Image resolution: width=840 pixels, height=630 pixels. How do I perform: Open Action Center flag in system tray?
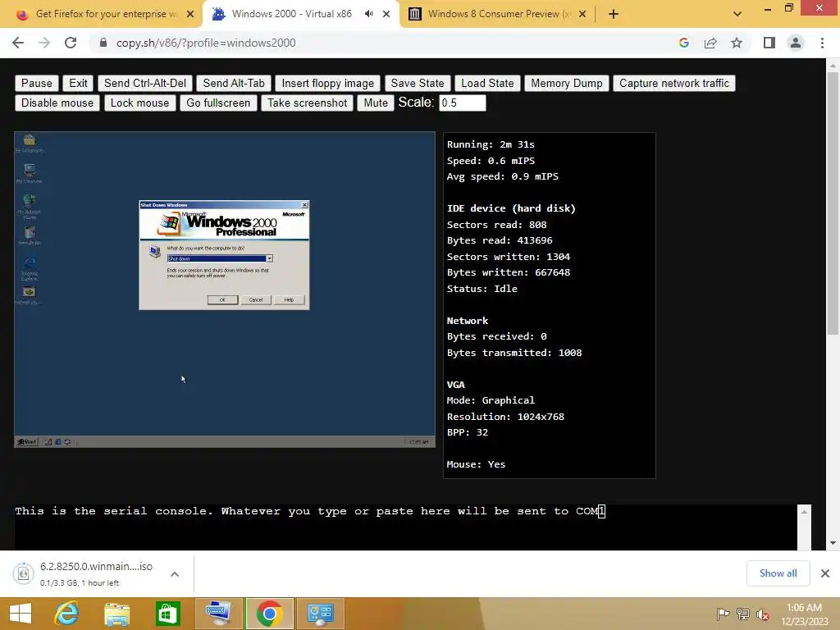point(723,614)
